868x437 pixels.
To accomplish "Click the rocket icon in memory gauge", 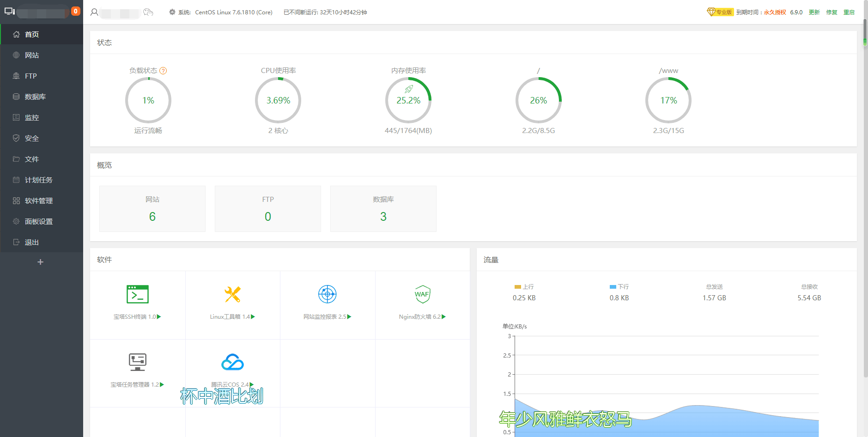I will 409,89.
